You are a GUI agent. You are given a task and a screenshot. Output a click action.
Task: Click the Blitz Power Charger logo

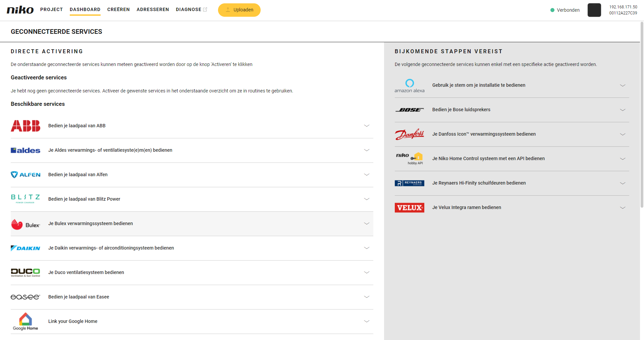(x=25, y=199)
